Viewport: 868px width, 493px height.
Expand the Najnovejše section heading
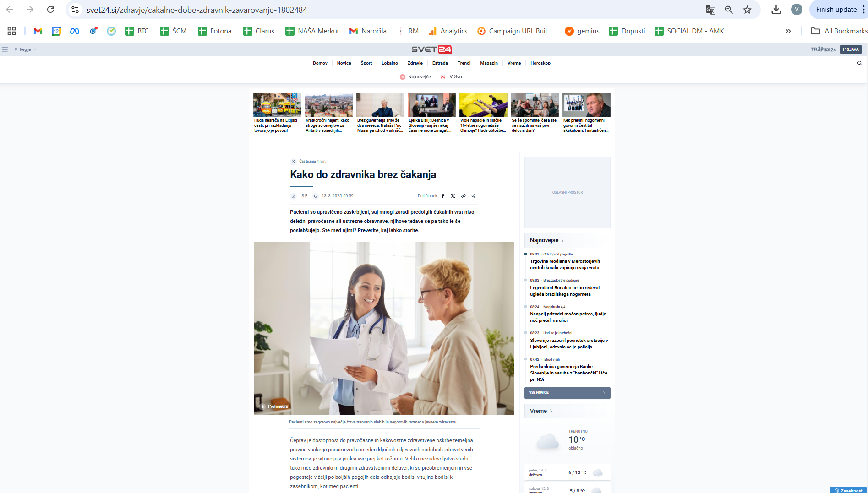point(546,240)
